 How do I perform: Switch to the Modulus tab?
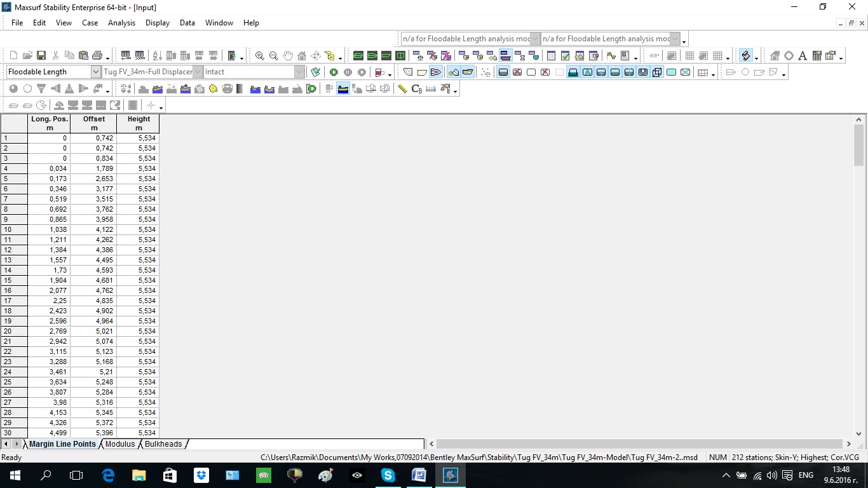pos(120,444)
